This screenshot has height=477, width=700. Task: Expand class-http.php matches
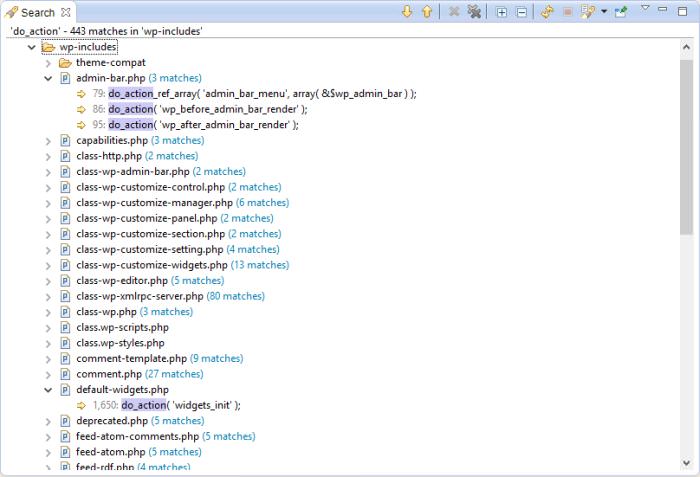point(48,157)
